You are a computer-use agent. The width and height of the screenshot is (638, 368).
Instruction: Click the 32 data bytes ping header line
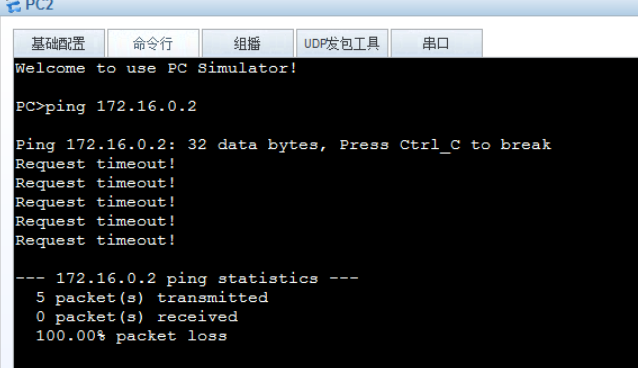click(x=283, y=145)
